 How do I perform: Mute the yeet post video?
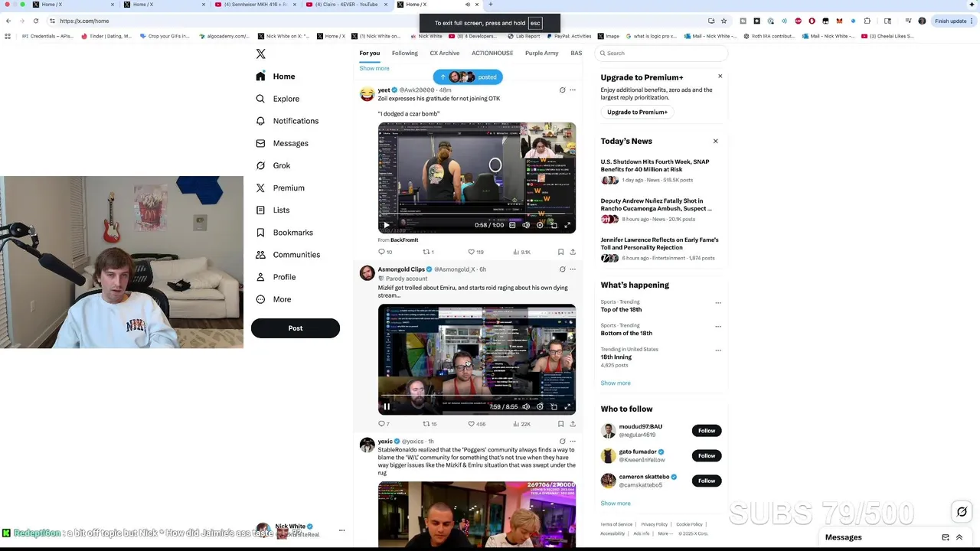coord(526,225)
